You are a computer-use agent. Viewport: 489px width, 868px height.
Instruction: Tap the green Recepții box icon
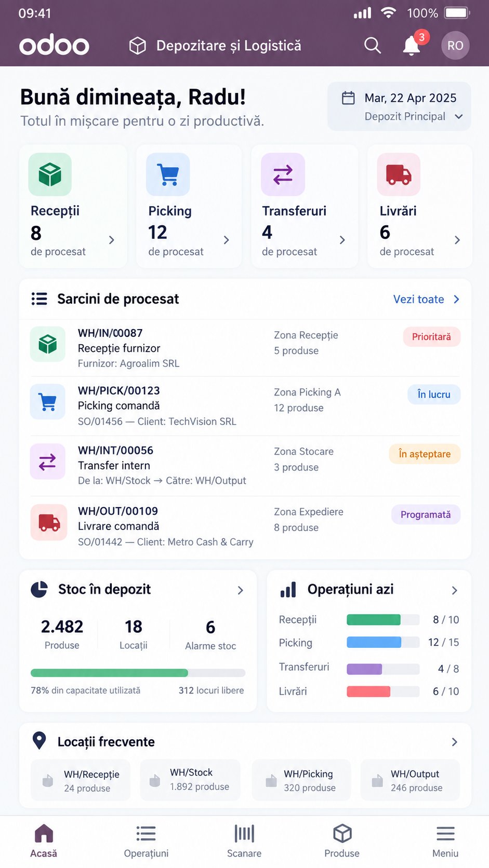pyautogui.click(x=50, y=174)
